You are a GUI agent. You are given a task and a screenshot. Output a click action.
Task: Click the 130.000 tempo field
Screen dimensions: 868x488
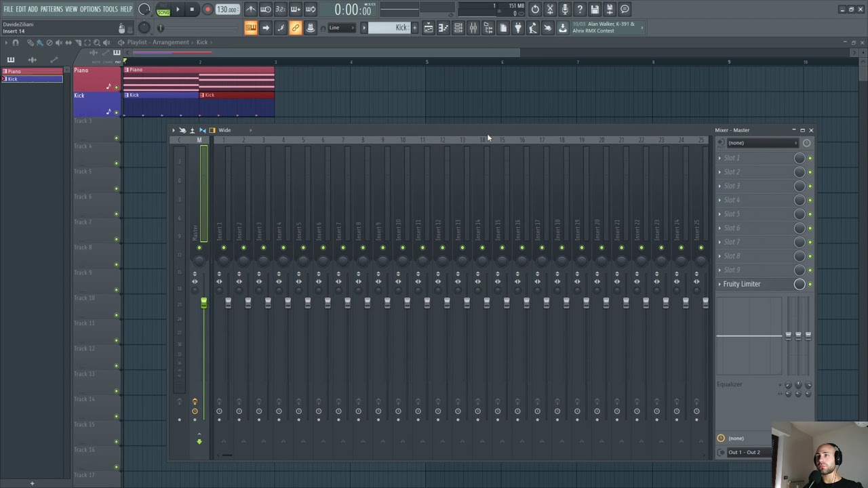coord(227,9)
